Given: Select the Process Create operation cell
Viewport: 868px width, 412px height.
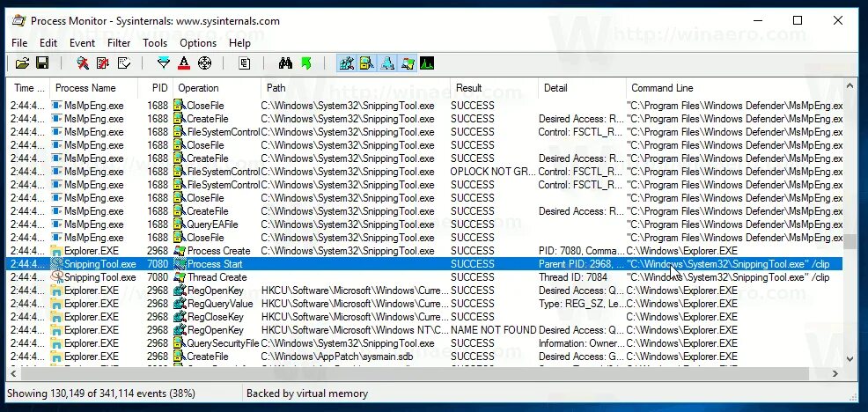Looking at the screenshot, I should click(x=217, y=251).
